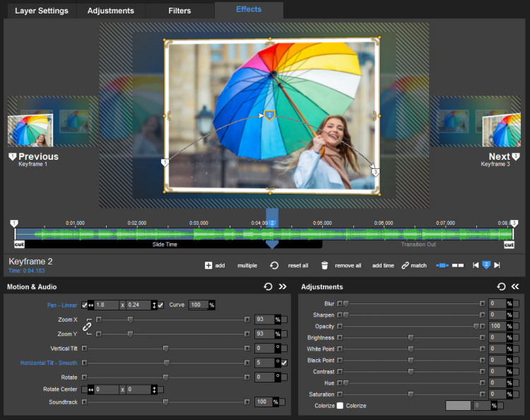Toggle the Pan checkbox beside Curve

pos(160,305)
